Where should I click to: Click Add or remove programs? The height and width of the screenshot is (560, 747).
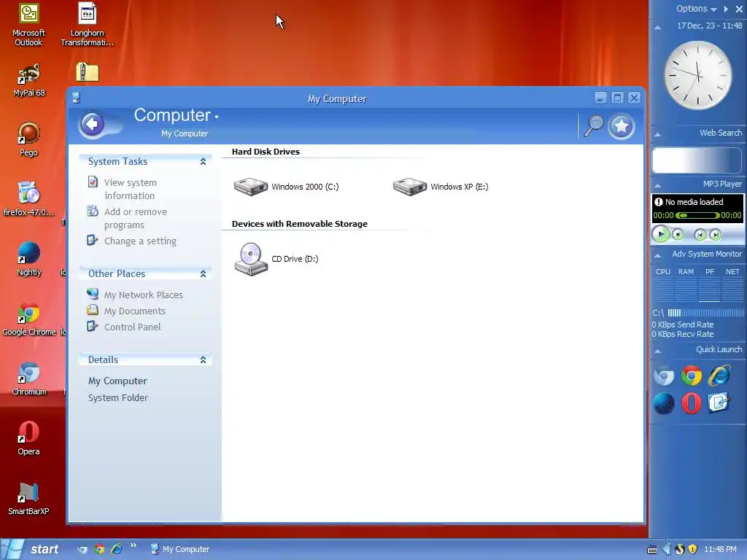pyautogui.click(x=135, y=218)
